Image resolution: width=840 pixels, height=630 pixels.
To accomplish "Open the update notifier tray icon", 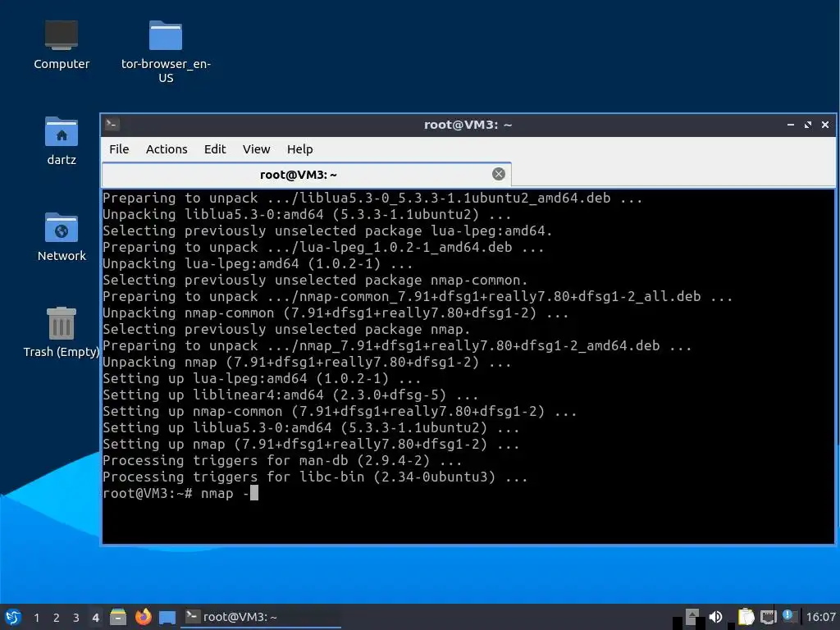I will (x=788, y=615).
